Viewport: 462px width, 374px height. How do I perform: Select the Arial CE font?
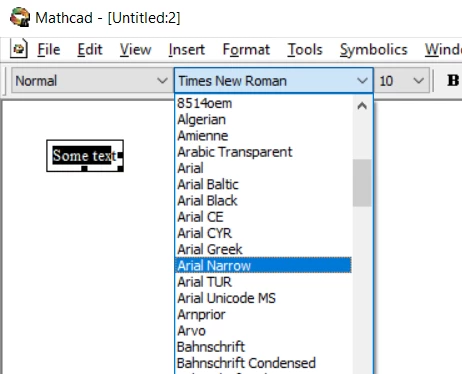point(263,217)
